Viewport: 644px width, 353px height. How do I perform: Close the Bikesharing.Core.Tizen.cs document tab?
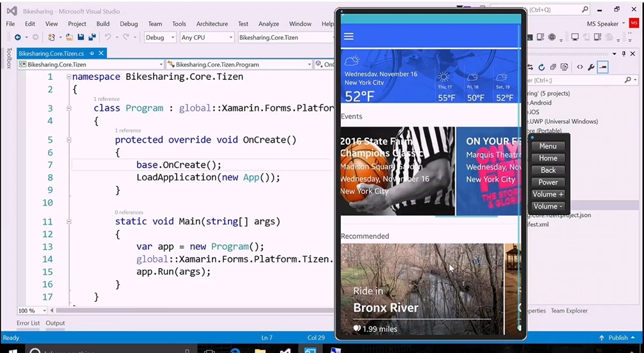tap(101, 53)
